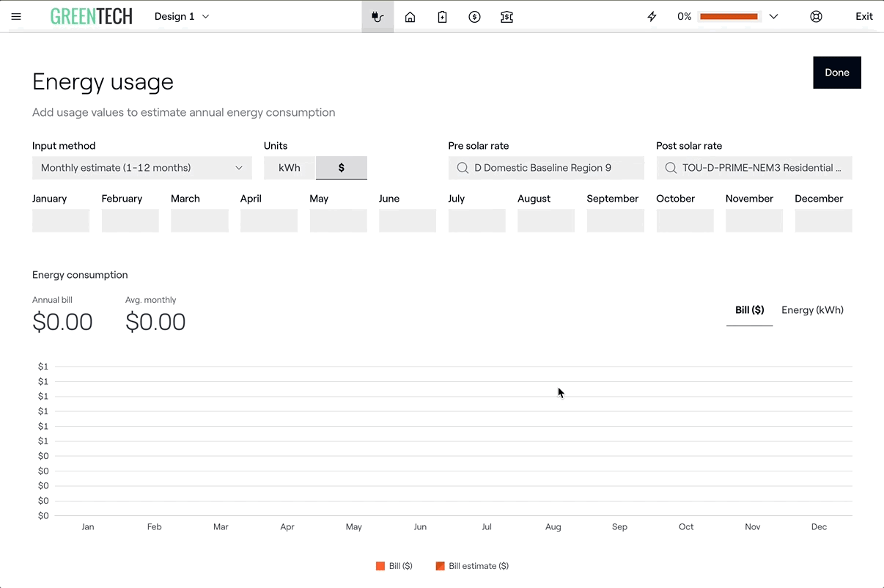Go to the home design icon
This screenshot has width=884, height=588.
click(x=410, y=16)
